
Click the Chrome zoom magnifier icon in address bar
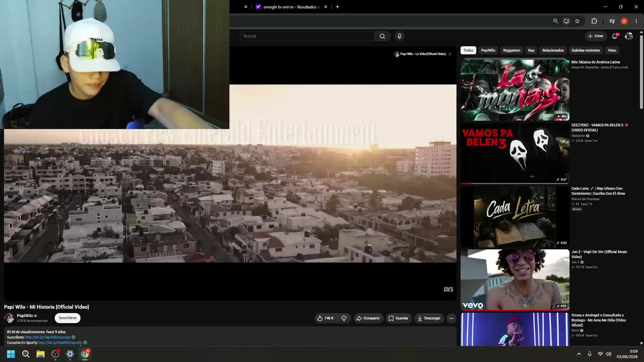tap(555, 21)
